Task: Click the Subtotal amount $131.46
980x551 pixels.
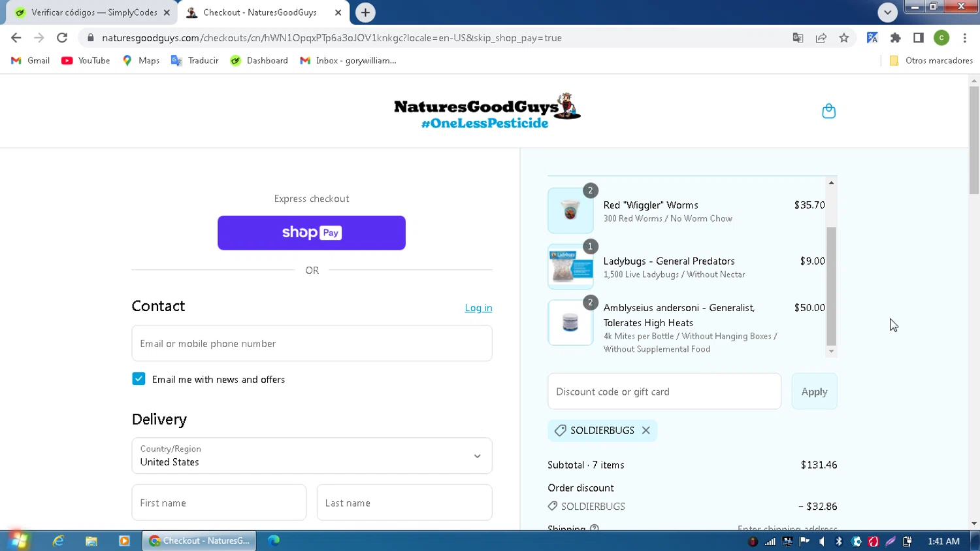Action: click(x=819, y=465)
